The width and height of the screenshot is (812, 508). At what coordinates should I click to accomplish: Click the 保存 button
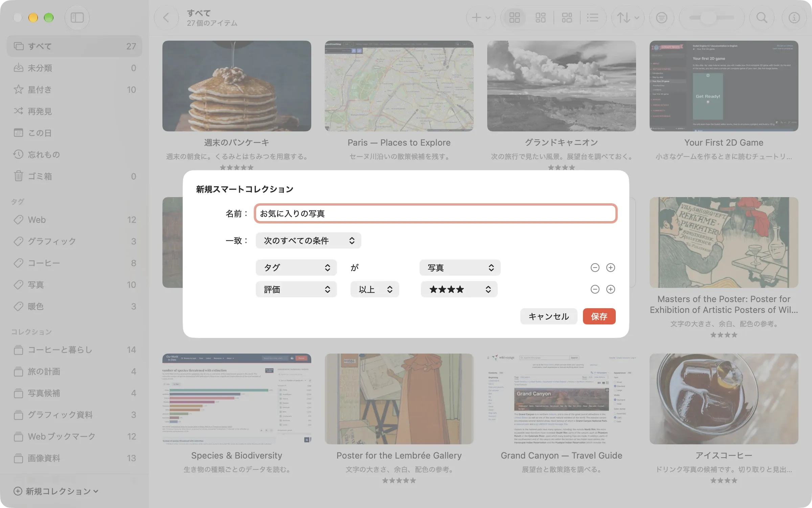[x=599, y=316]
